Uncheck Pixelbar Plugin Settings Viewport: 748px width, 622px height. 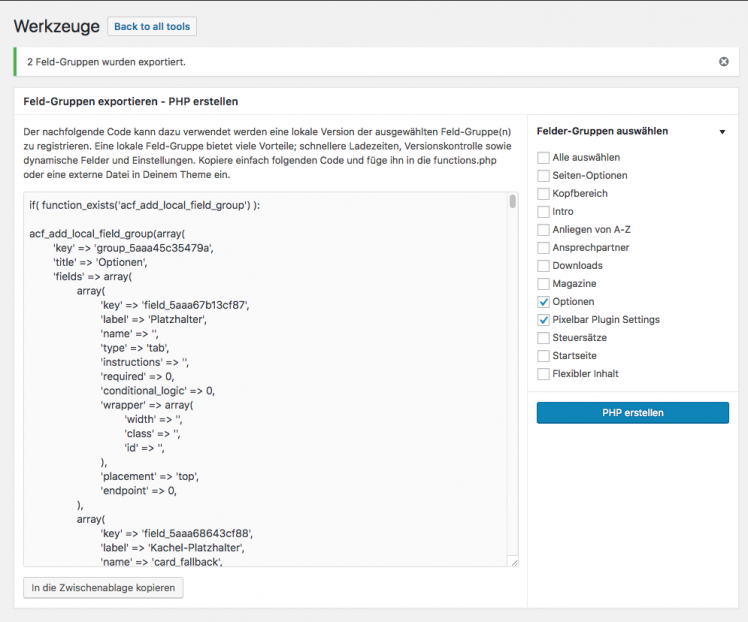point(543,320)
